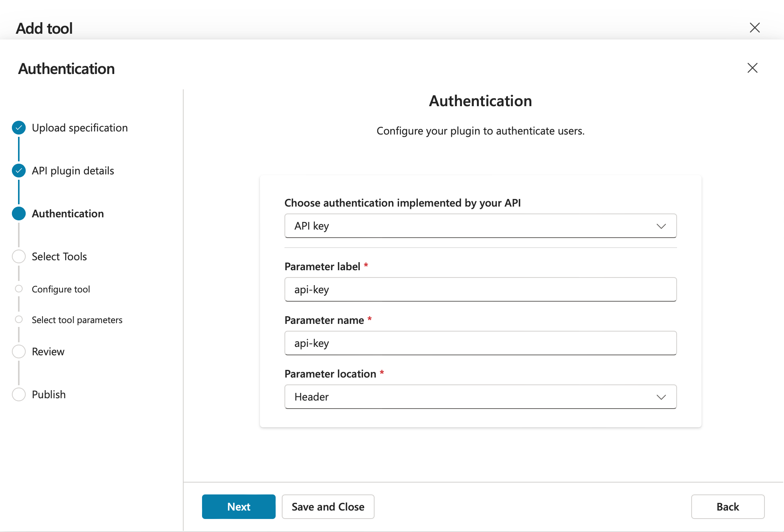Image resolution: width=784 pixels, height=532 pixels.
Task: Click the completed Upload specification step checkmark
Action: coord(18,127)
